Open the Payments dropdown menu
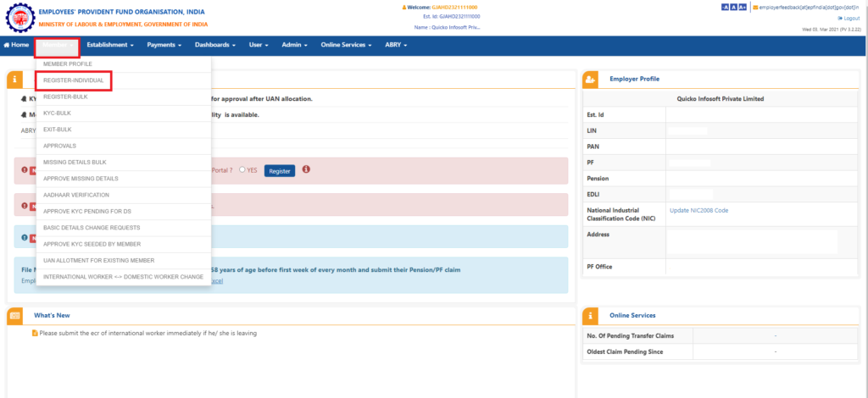 pos(164,45)
